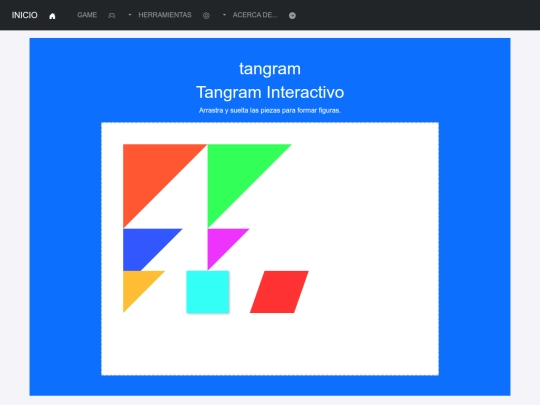
Task: Open the HERRAMIENTAS menu
Action: (165, 15)
